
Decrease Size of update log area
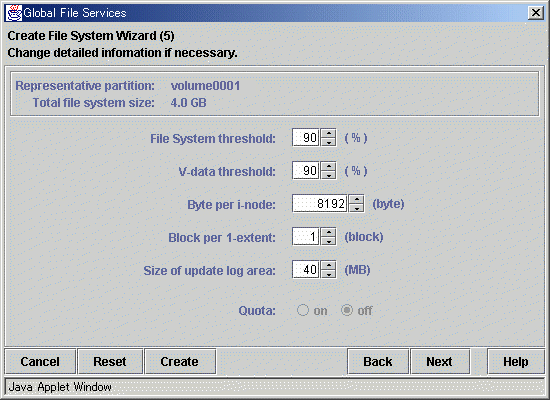pos(328,274)
